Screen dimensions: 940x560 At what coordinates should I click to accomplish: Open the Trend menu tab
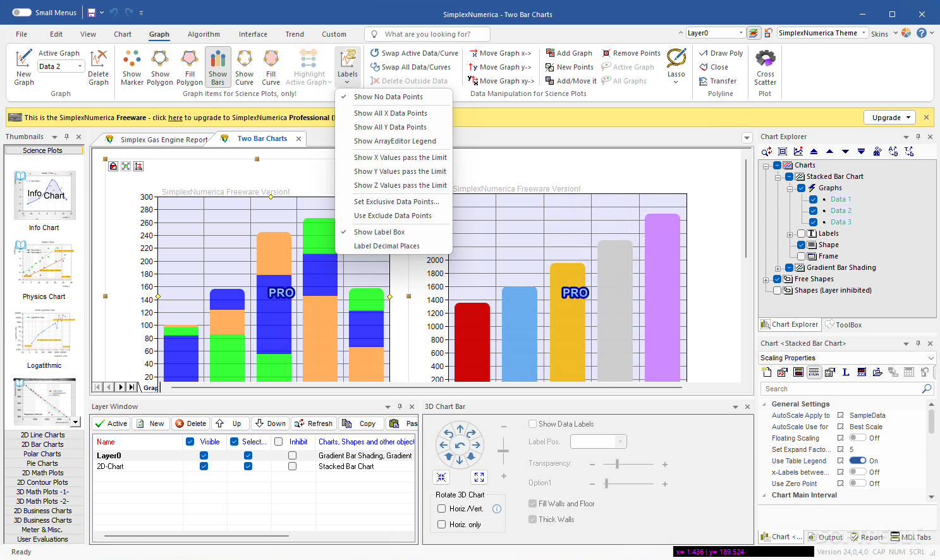[295, 34]
